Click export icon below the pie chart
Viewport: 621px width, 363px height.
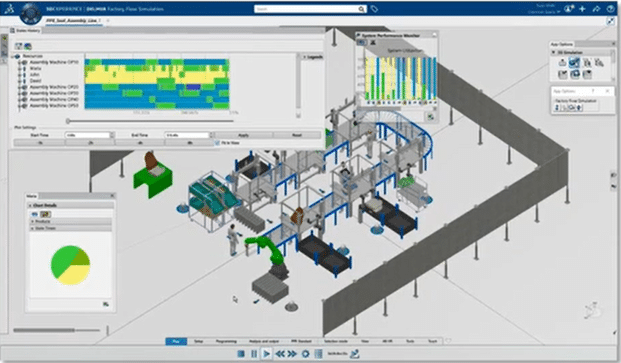pyautogui.click(x=106, y=304)
